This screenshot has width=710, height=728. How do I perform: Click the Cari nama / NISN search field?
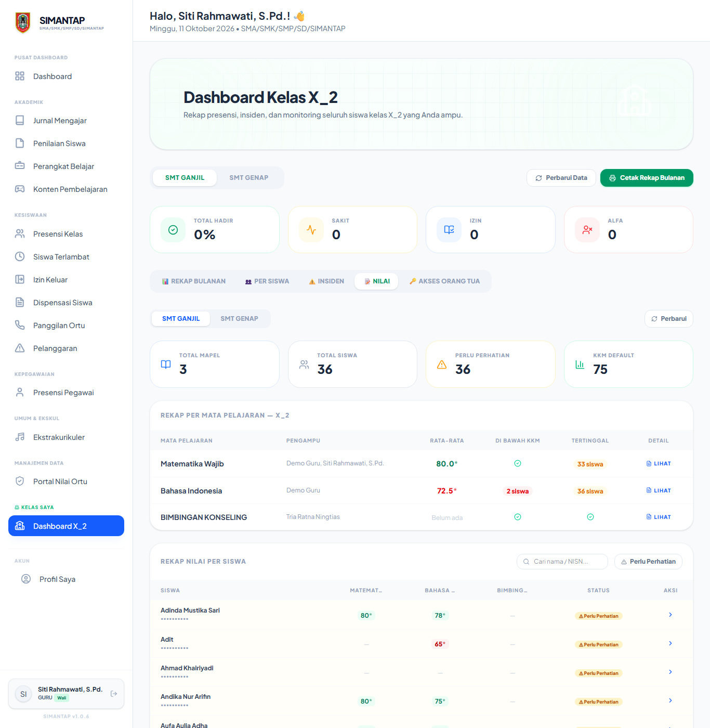(x=562, y=562)
